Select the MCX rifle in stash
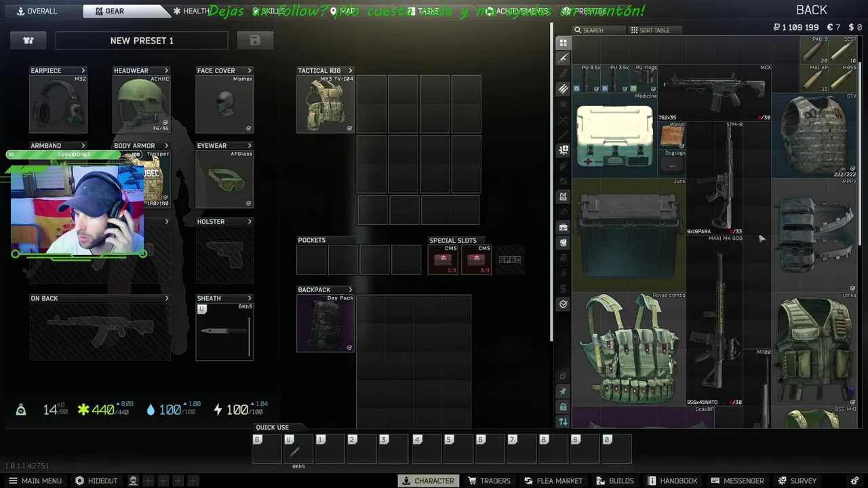 click(x=715, y=92)
